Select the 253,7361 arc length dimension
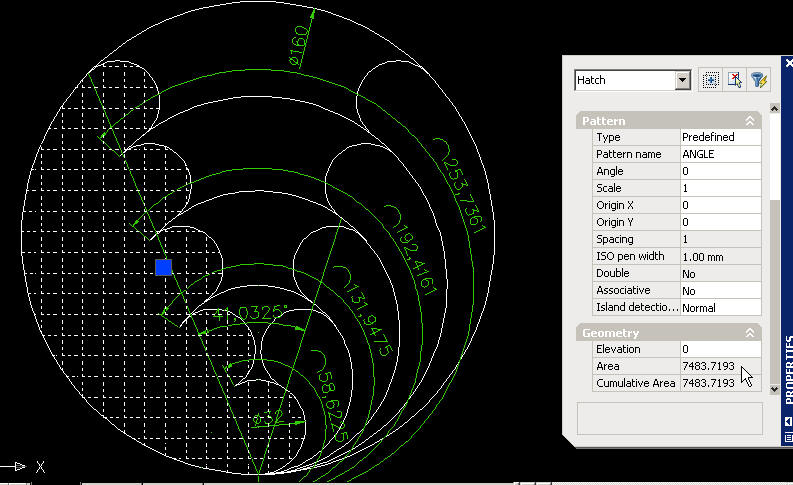This screenshot has width=793, height=485. click(x=460, y=188)
